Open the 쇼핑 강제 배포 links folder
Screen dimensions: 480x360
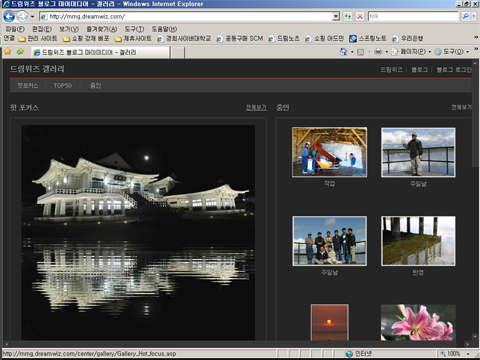[86, 39]
